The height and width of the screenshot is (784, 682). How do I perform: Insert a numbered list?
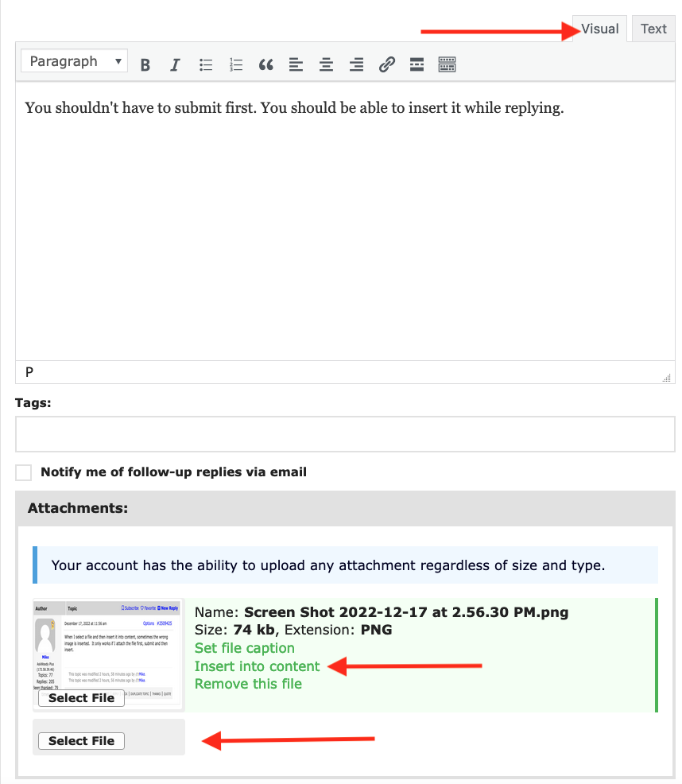coord(236,65)
